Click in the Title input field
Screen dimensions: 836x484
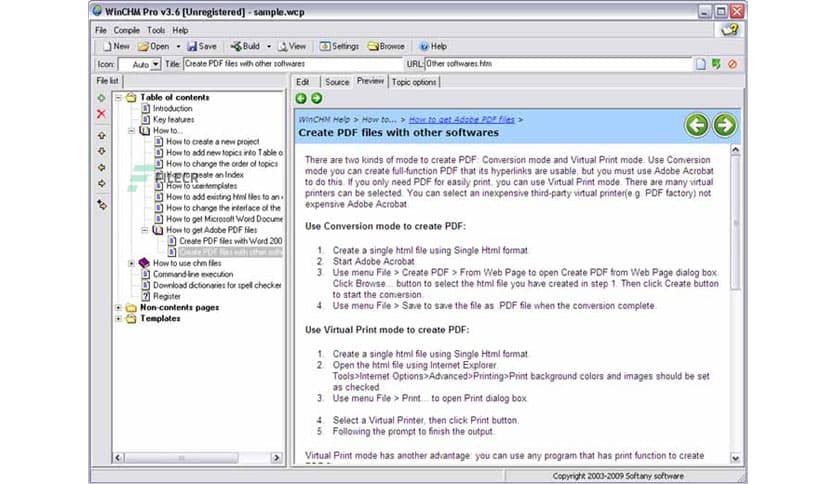point(292,64)
